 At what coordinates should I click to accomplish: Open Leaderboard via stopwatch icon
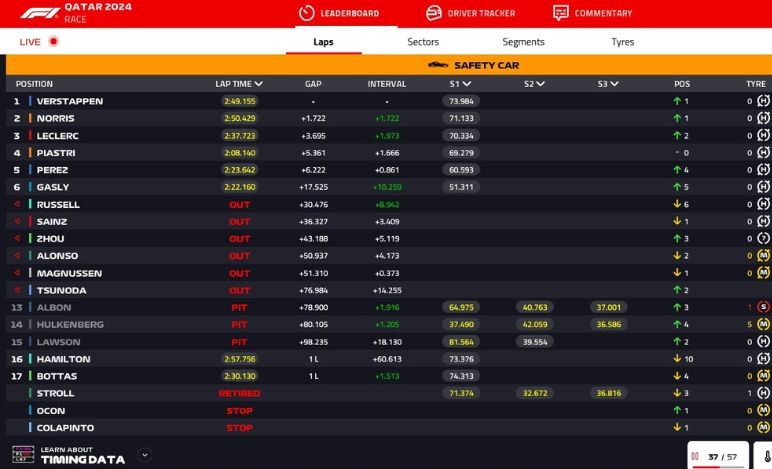click(307, 13)
